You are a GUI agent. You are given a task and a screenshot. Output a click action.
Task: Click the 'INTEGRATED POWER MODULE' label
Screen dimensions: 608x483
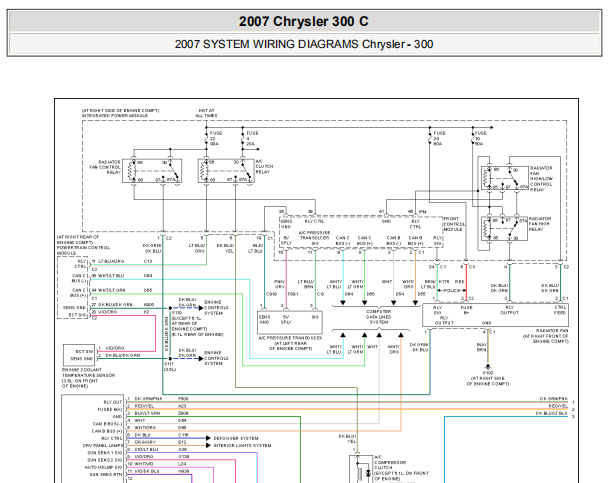click(x=115, y=116)
